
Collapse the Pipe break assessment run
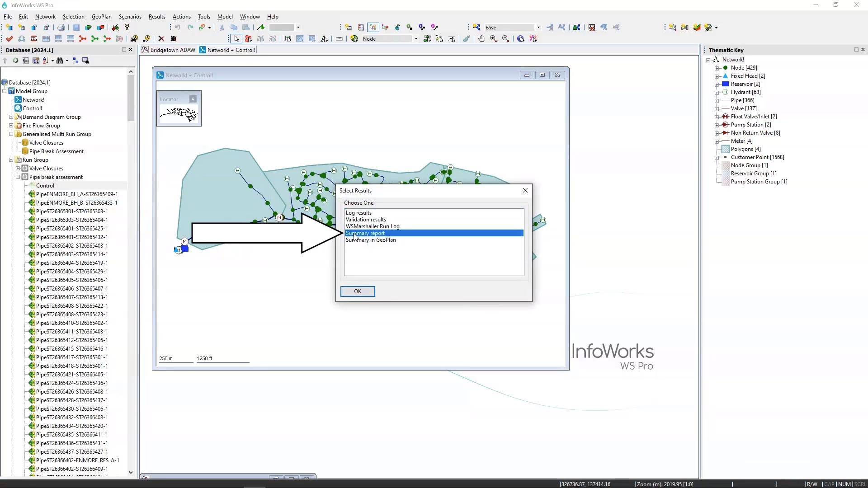[18, 177]
